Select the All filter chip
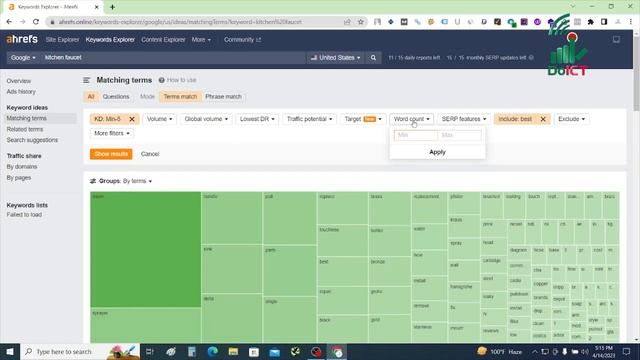 (x=91, y=97)
